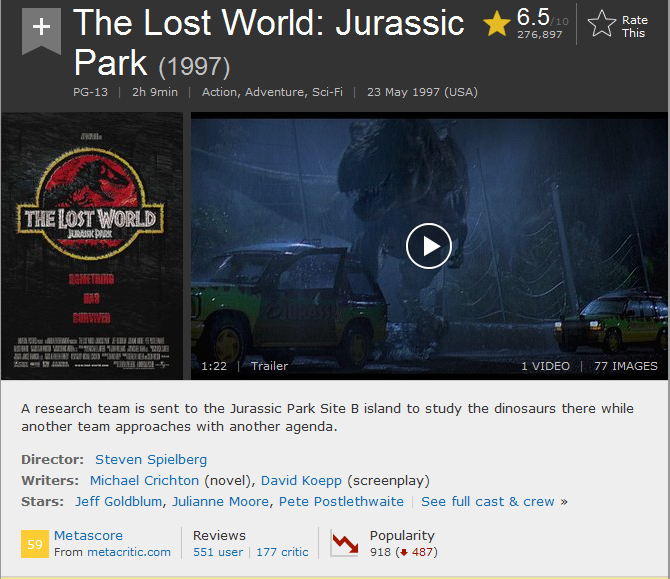Click See full cast & crew

click(x=488, y=501)
